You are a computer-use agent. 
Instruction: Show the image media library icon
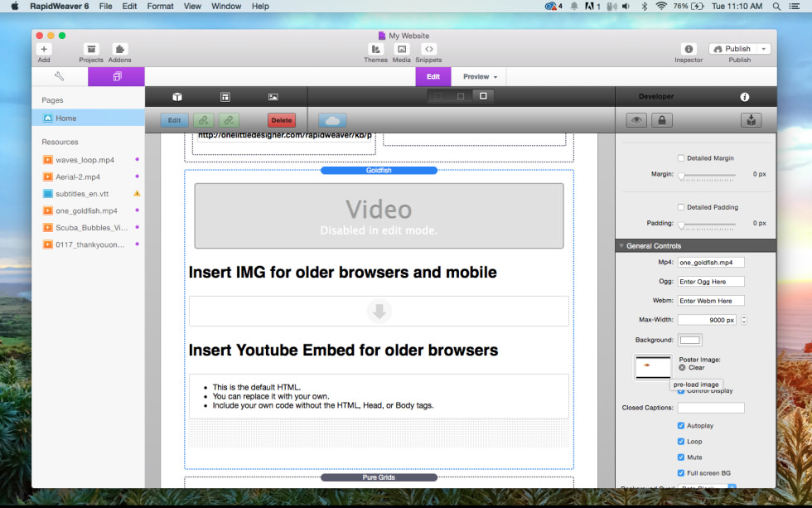pos(273,97)
